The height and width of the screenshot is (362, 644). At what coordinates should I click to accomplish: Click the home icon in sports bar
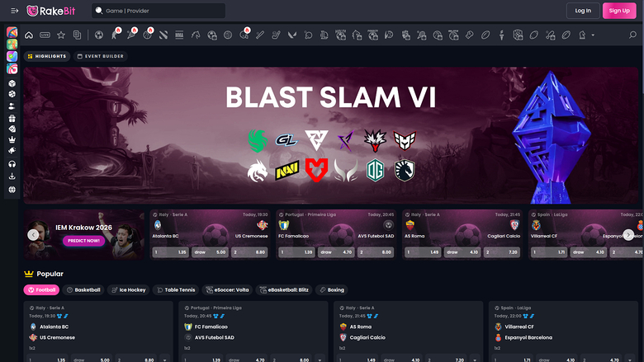pyautogui.click(x=29, y=35)
